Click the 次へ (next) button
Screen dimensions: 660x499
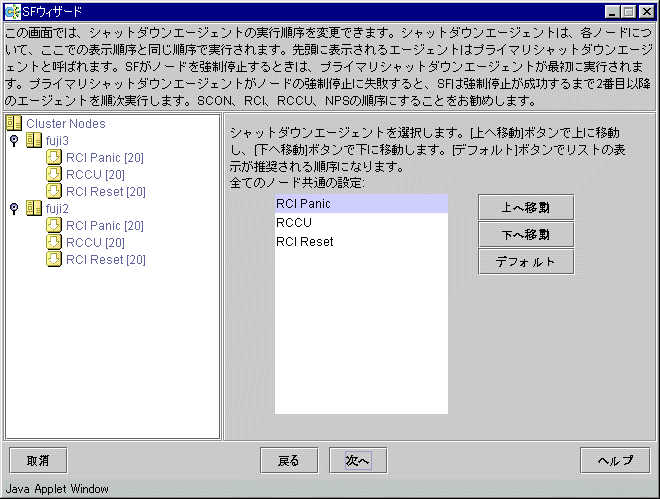(358, 460)
